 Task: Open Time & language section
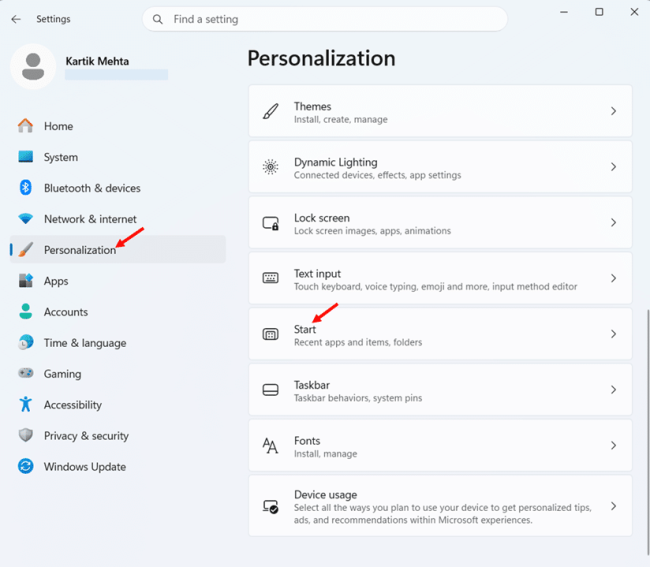(118, 343)
